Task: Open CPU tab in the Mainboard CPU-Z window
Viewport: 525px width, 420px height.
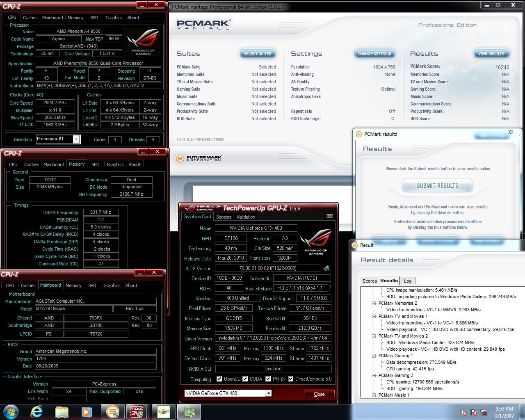Action: 10,285
